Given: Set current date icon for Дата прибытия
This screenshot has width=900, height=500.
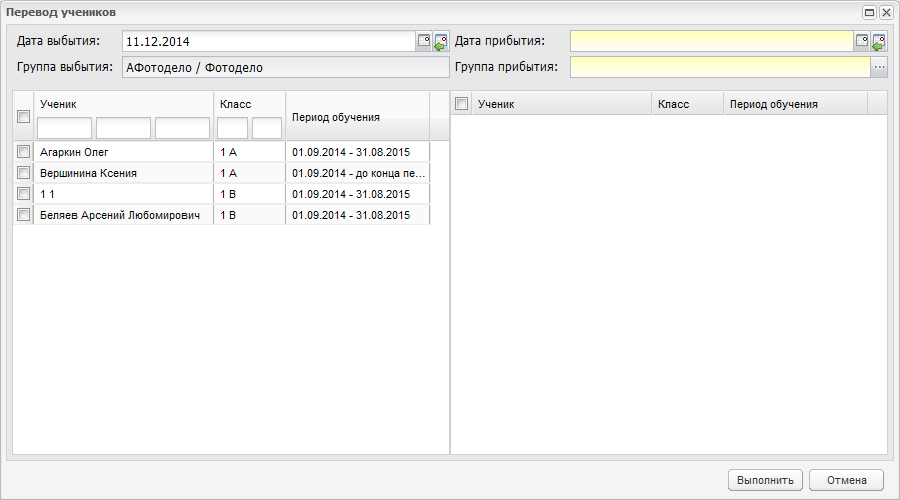Looking at the screenshot, I should click(879, 41).
